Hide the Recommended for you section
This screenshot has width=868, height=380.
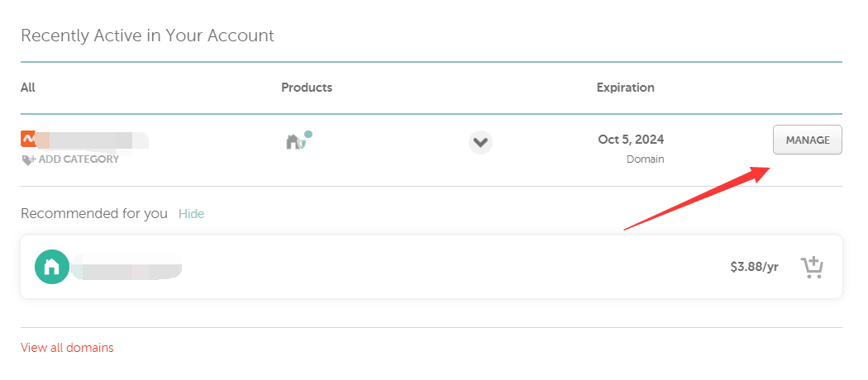191,213
